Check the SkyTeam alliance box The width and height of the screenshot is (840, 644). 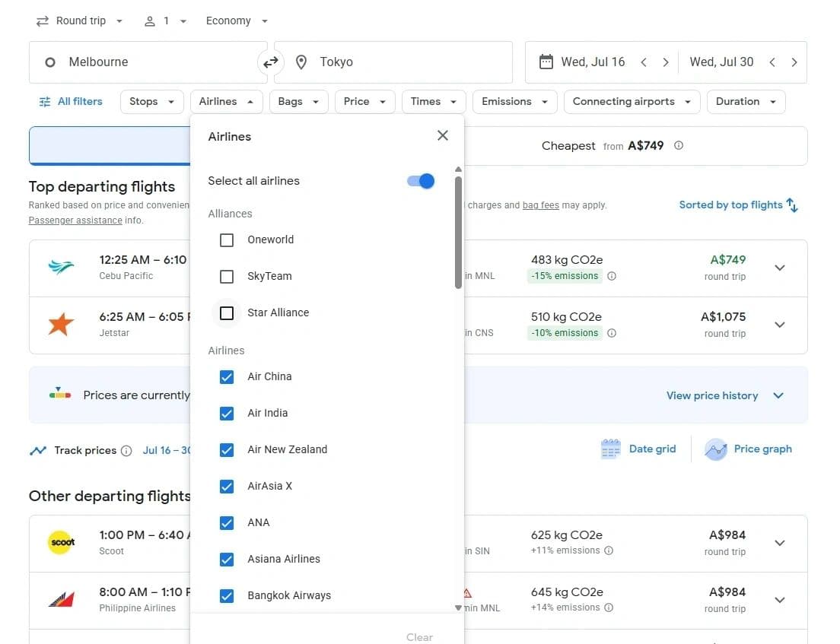click(x=227, y=276)
